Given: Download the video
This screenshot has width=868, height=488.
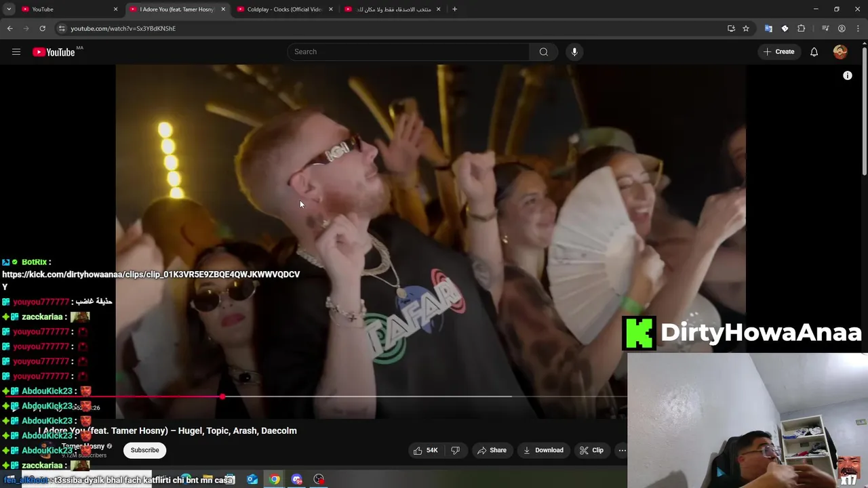Looking at the screenshot, I should click(x=543, y=450).
